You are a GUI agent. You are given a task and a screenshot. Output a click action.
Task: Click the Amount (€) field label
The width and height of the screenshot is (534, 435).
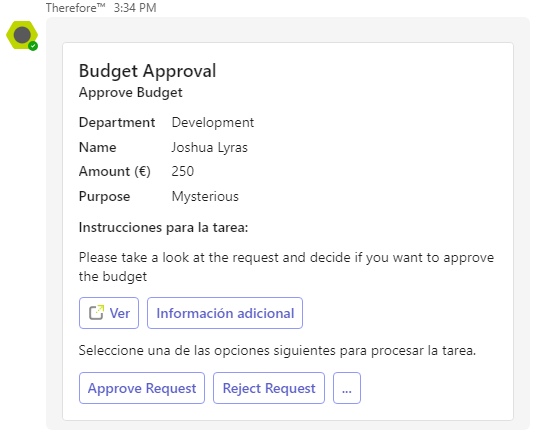click(115, 171)
